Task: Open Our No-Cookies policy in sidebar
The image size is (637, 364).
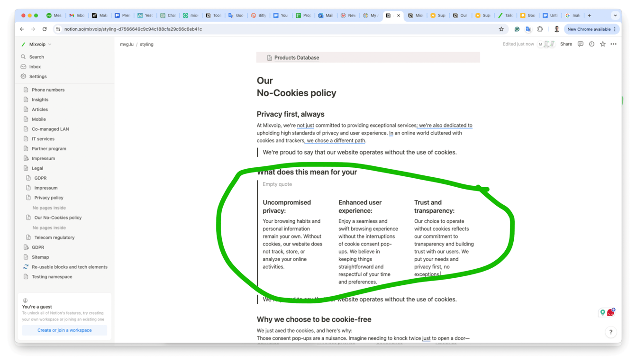Action: pos(58,218)
